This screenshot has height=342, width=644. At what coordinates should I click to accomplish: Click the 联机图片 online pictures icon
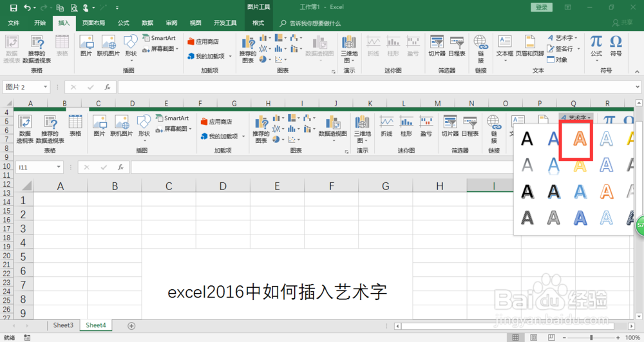108,46
